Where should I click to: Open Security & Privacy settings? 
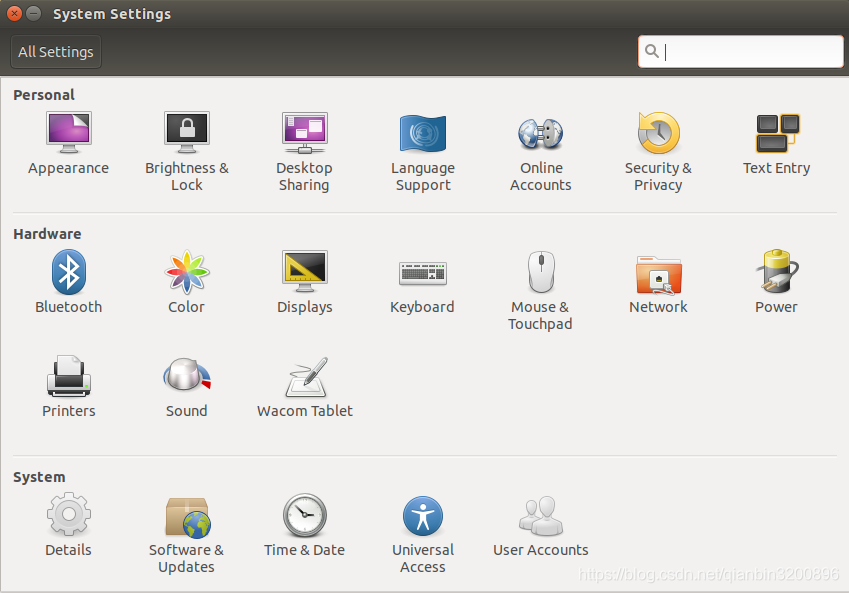658,151
